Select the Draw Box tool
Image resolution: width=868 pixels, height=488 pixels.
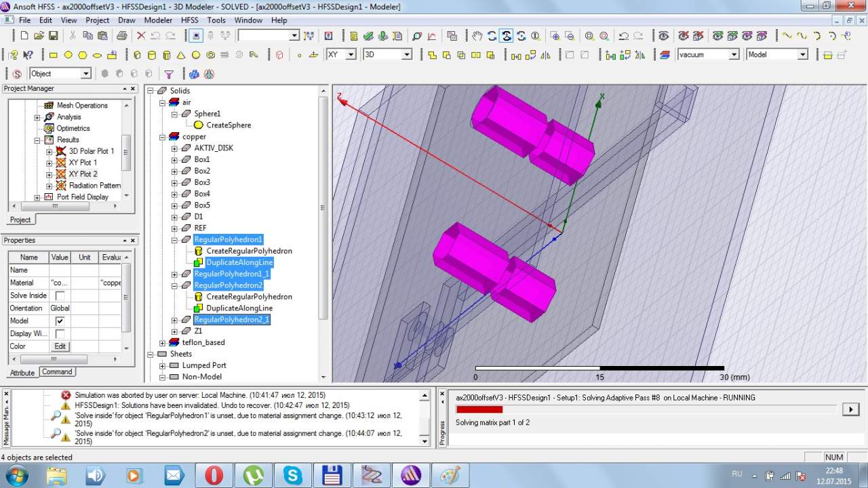click(137, 55)
